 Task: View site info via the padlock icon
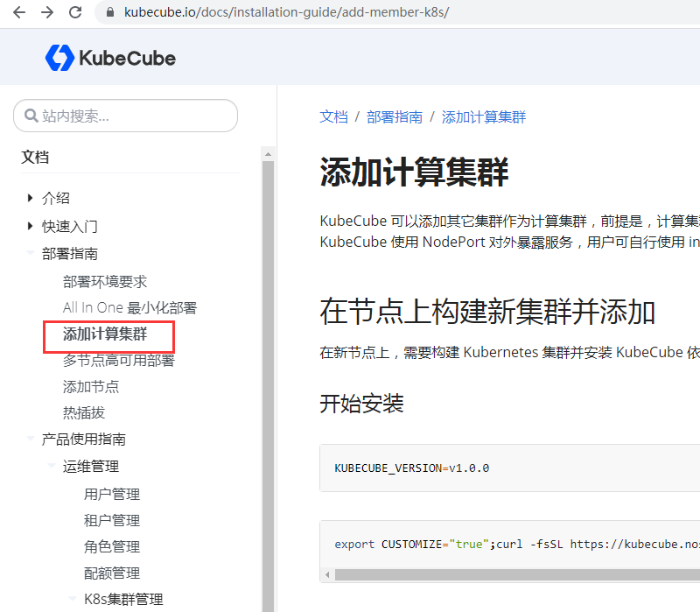click(110, 12)
